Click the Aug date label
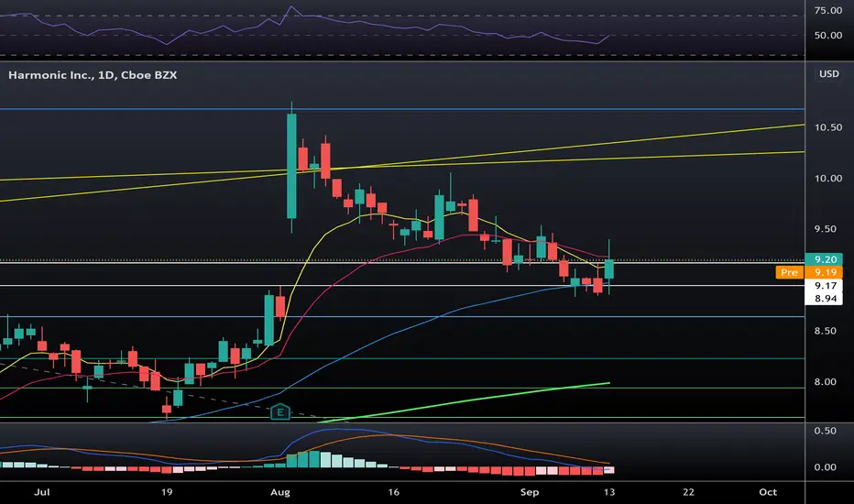 coord(280,492)
